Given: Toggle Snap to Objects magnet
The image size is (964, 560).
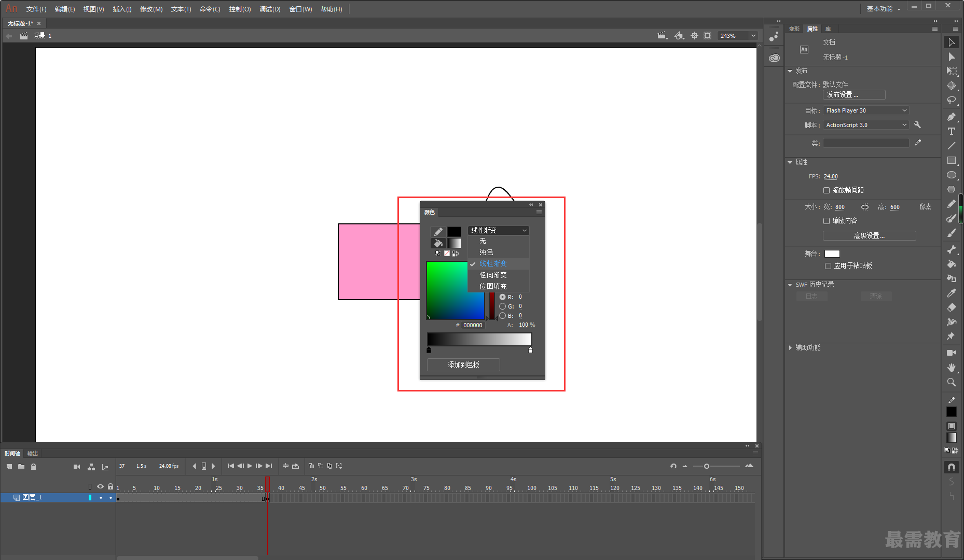Looking at the screenshot, I should pyautogui.click(x=952, y=467).
